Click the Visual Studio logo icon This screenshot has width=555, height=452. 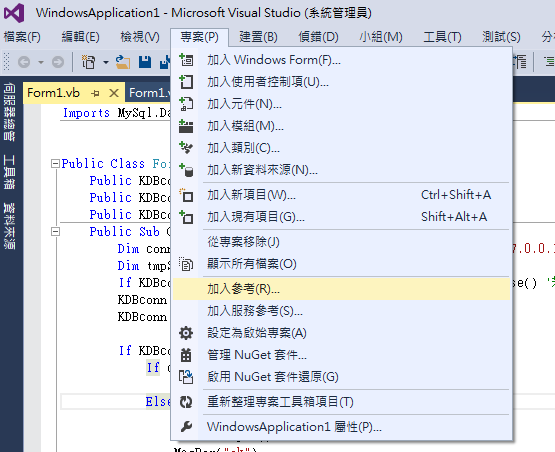(x=14, y=13)
